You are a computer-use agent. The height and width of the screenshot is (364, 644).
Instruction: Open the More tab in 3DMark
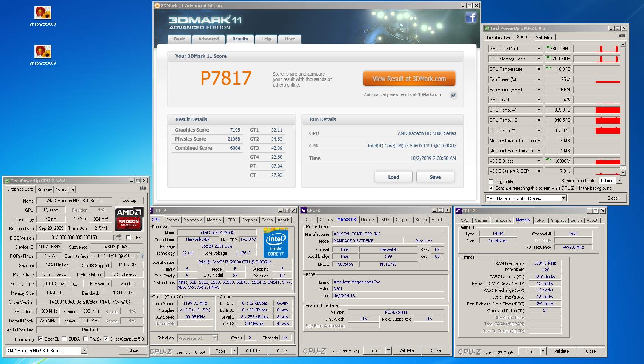(x=290, y=39)
